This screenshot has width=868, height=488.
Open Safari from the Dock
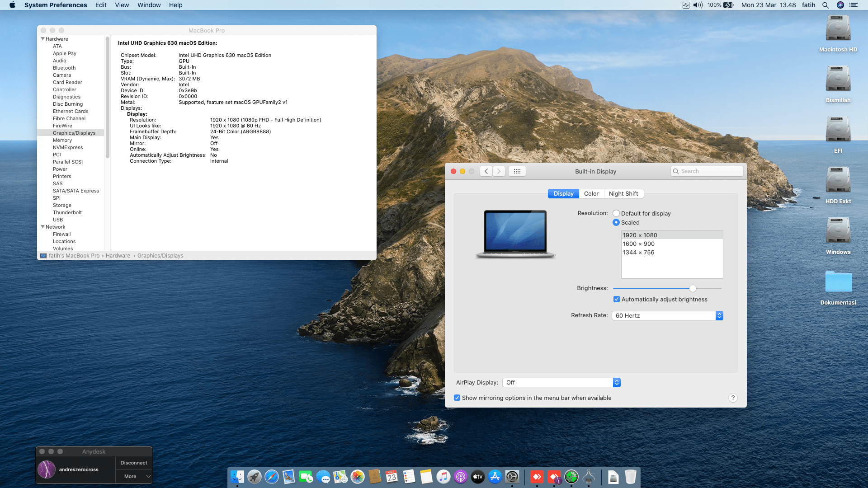point(272,477)
